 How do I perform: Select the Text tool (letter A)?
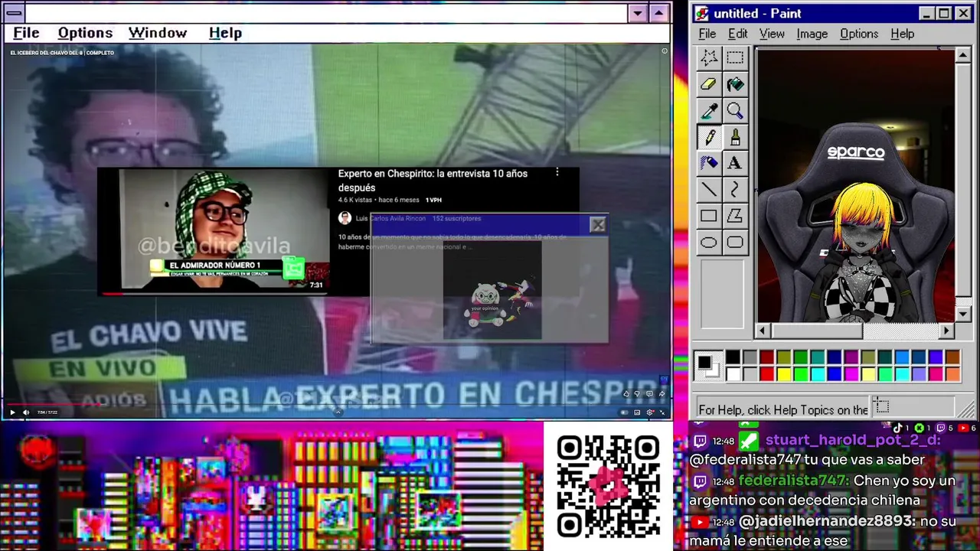(x=735, y=163)
